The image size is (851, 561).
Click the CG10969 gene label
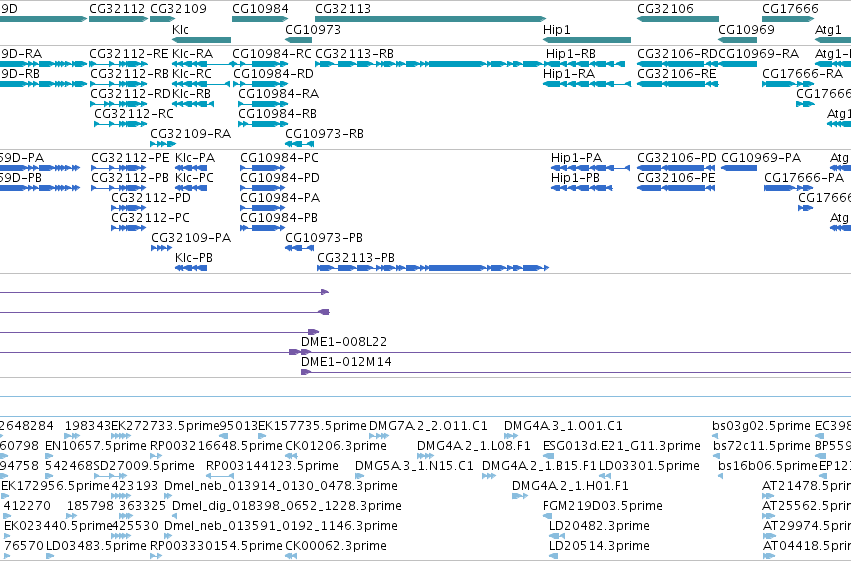(746, 29)
